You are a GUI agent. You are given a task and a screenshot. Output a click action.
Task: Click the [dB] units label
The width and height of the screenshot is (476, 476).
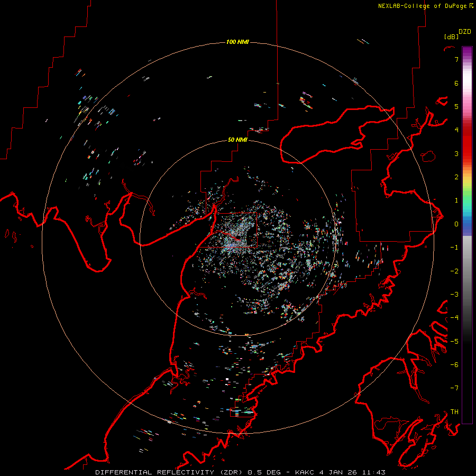pyautogui.click(x=452, y=36)
